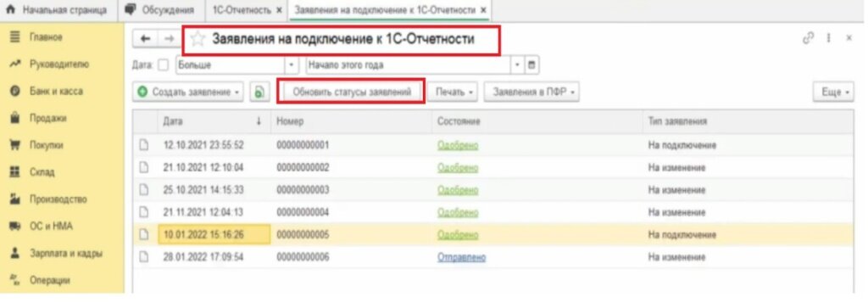This screenshot has height=308, width=868.
Task: Switch to Обсуждения tab
Action: pos(161,10)
